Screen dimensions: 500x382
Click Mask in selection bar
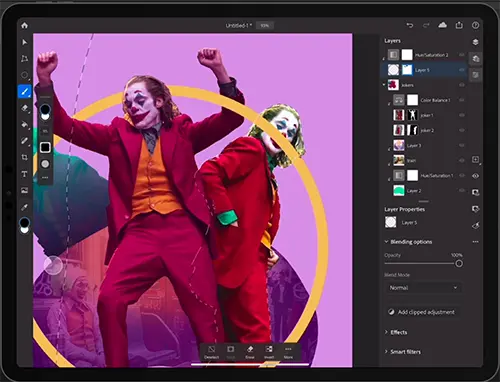(x=231, y=352)
